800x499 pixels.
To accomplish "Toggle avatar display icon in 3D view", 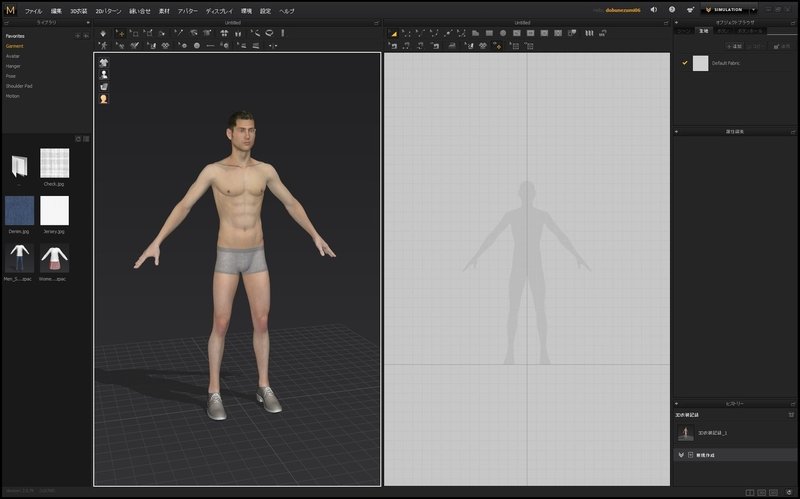I will [104, 74].
